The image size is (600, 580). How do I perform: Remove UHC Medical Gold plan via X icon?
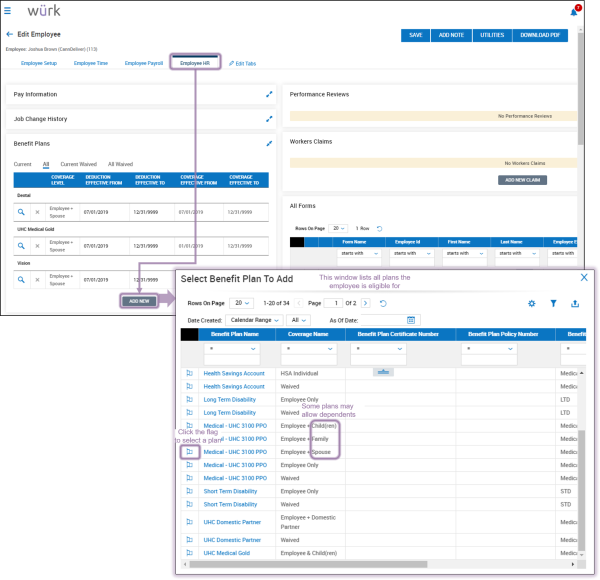click(37, 246)
